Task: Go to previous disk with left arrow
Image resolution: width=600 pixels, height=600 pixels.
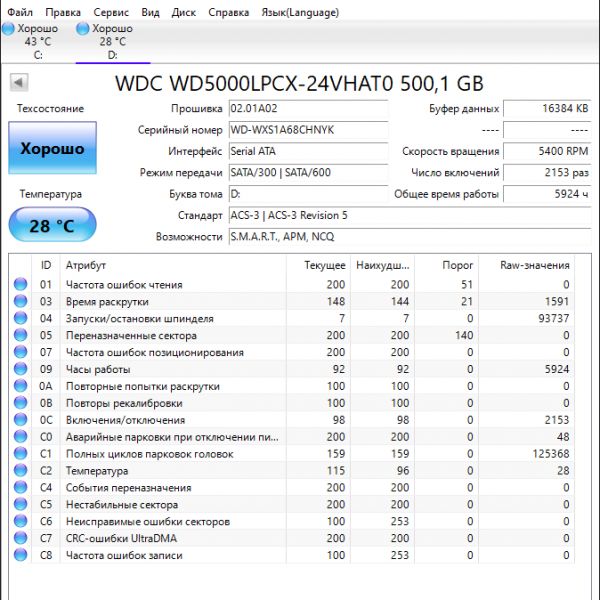Action: [x=18, y=82]
